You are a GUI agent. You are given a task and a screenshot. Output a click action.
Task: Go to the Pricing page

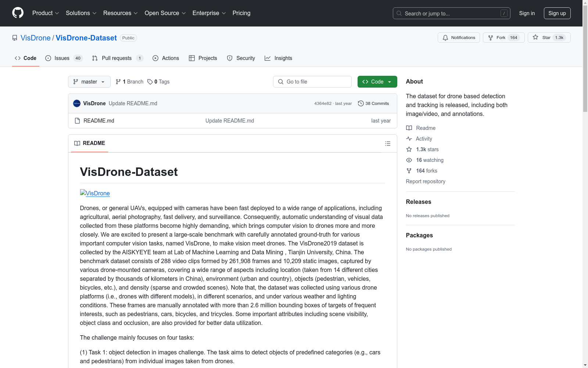241,13
